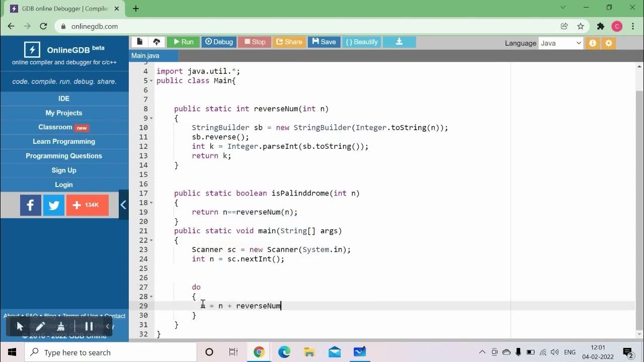Fold code at line 18 arrow
Viewport: 644px width, 362px height.
[151, 203]
